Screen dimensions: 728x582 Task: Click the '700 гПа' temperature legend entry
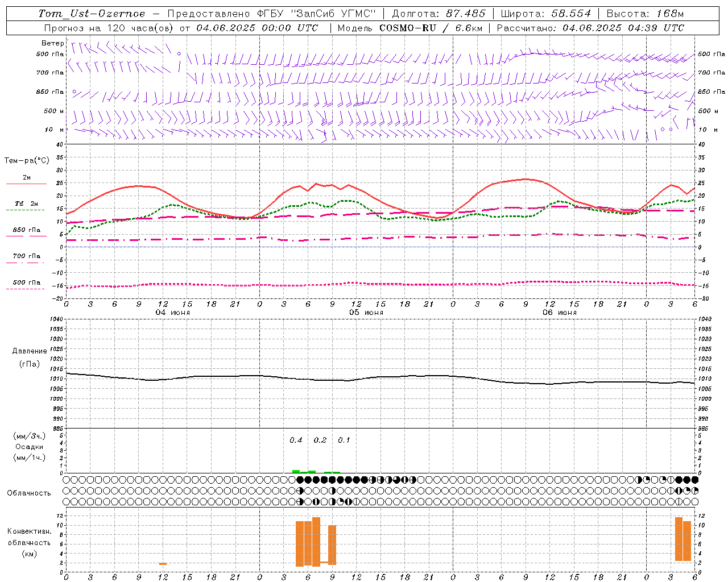tap(27, 256)
